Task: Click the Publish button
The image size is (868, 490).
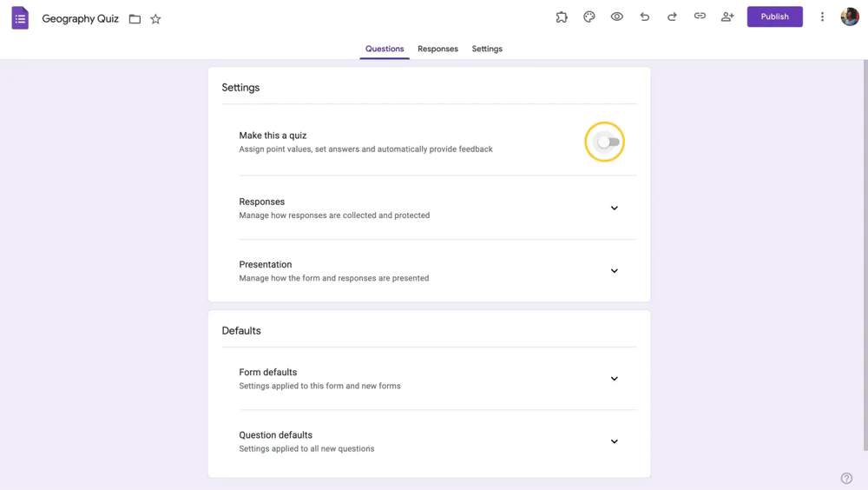Action: [x=774, y=17]
